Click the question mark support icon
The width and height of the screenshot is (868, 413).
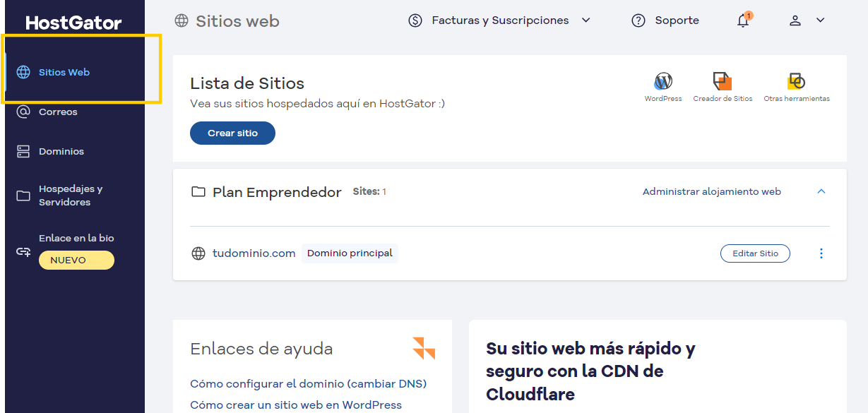638,20
